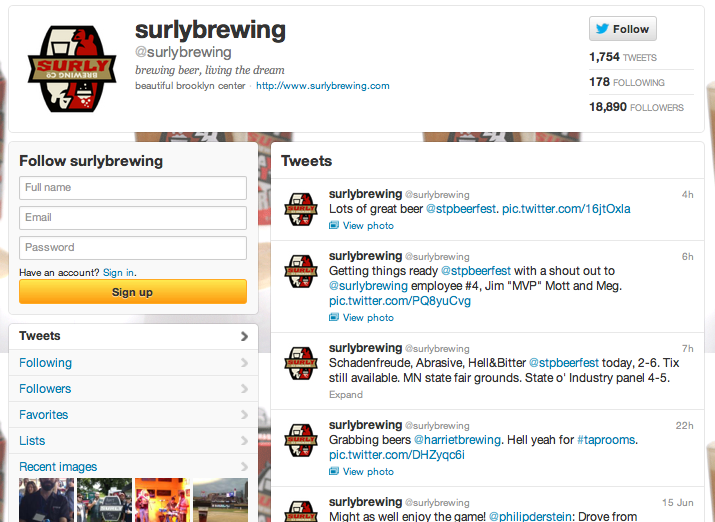The height and width of the screenshot is (522, 715).
Task: Click avatar on the 15 Jun tweet
Action: point(301,512)
